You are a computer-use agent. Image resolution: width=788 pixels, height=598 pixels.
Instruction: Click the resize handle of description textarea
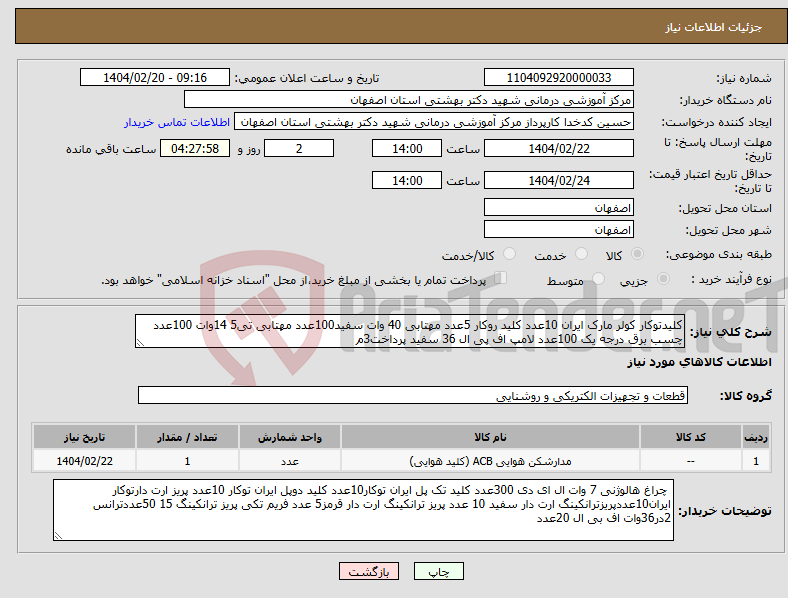pos(140,343)
